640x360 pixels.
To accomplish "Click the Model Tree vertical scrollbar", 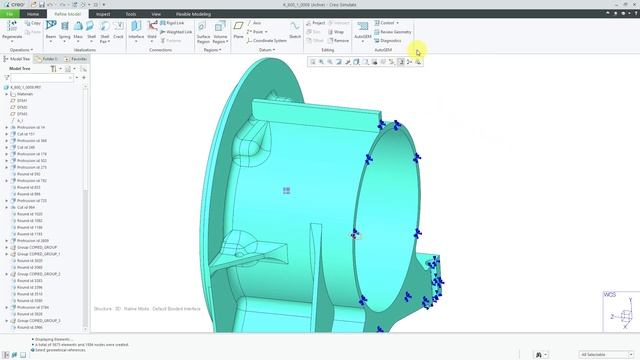I will pos(85,208).
